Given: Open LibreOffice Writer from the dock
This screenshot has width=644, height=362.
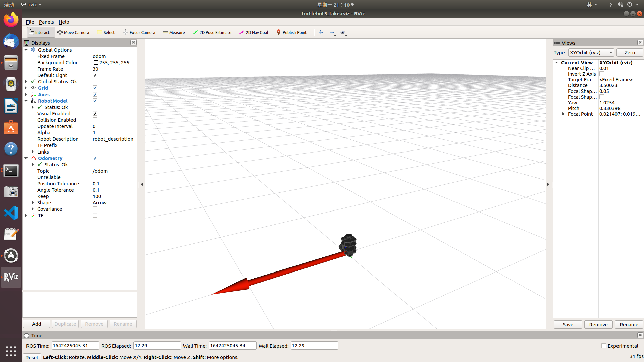Looking at the screenshot, I should (11, 106).
